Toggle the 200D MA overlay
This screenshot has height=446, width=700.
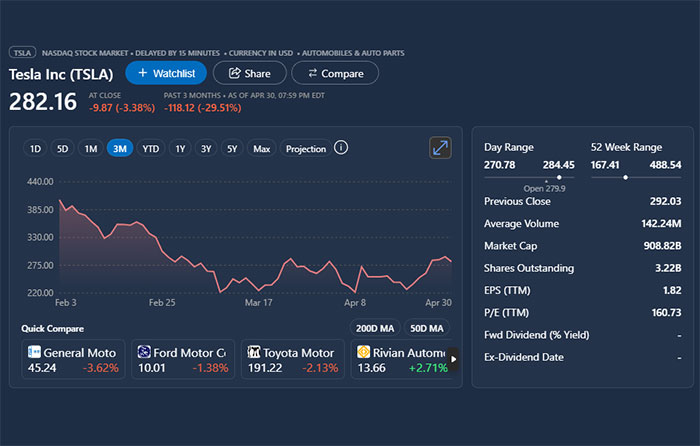click(374, 328)
